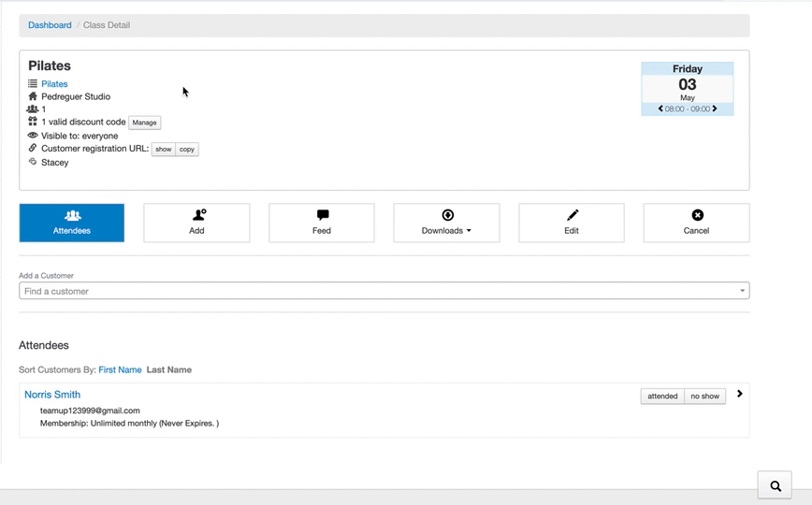Screen dimensions: 812x505
Task: Click the Cancel X circle icon
Action: 697,215
